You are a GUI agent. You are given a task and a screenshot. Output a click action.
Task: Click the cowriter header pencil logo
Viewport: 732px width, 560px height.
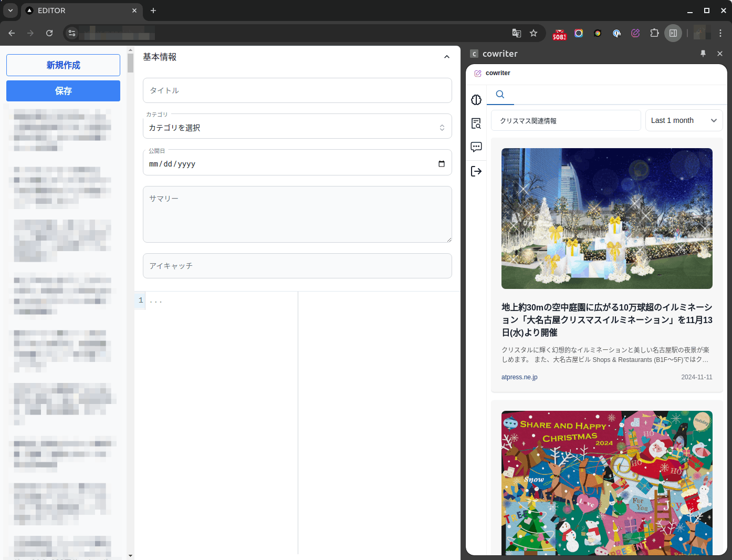478,73
